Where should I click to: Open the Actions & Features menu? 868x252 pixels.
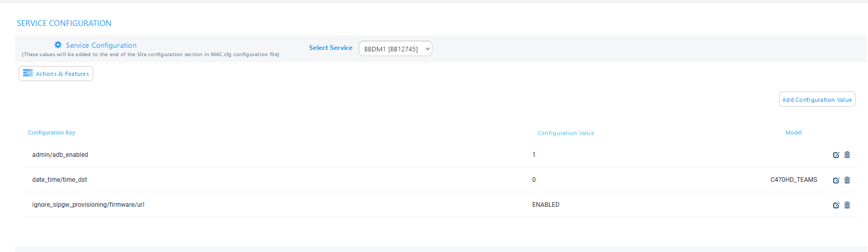[56, 74]
